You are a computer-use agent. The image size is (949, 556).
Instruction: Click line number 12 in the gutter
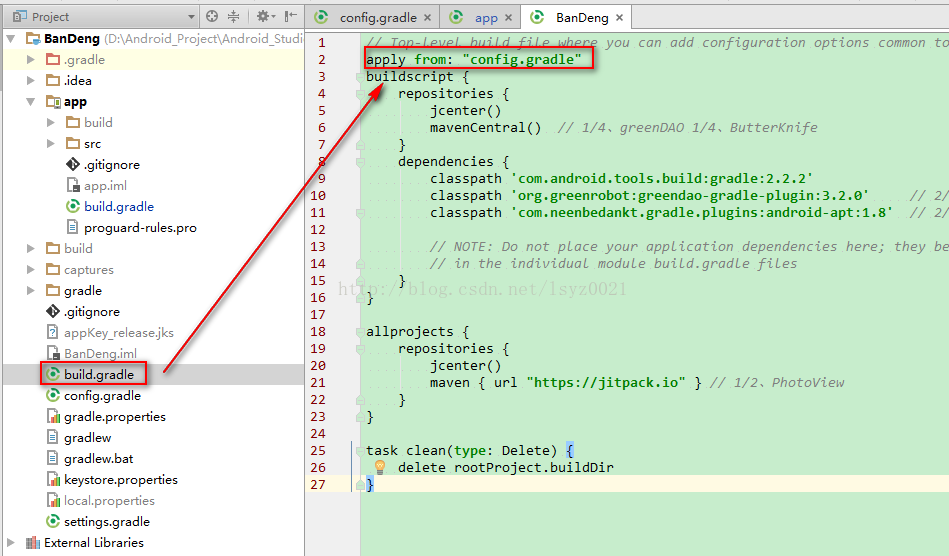tap(318, 229)
